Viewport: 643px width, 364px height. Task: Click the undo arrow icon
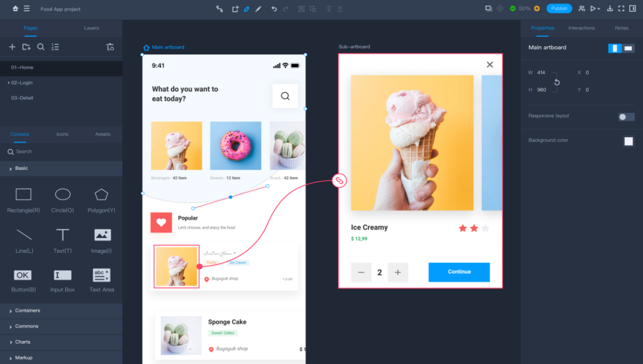(274, 9)
